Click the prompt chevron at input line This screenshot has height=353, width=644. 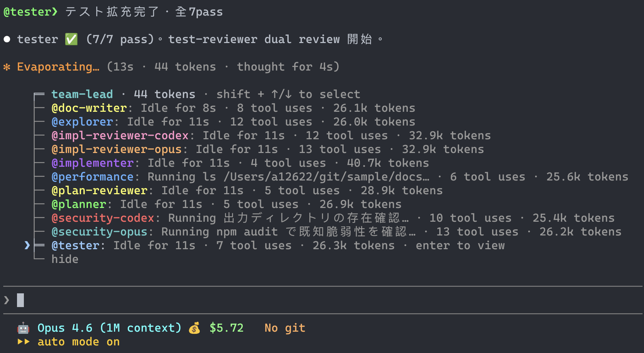click(x=7, y=300)
